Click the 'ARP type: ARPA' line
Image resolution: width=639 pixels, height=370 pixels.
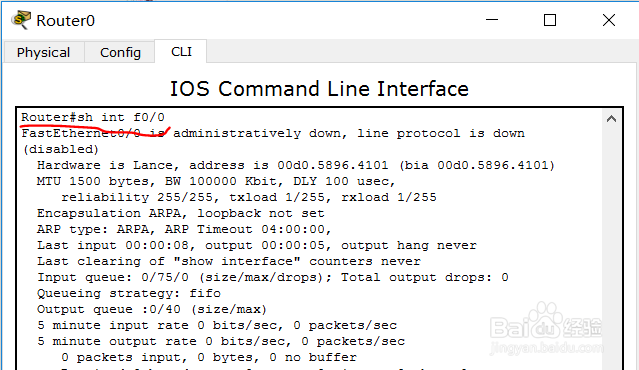tap(184, 229)
